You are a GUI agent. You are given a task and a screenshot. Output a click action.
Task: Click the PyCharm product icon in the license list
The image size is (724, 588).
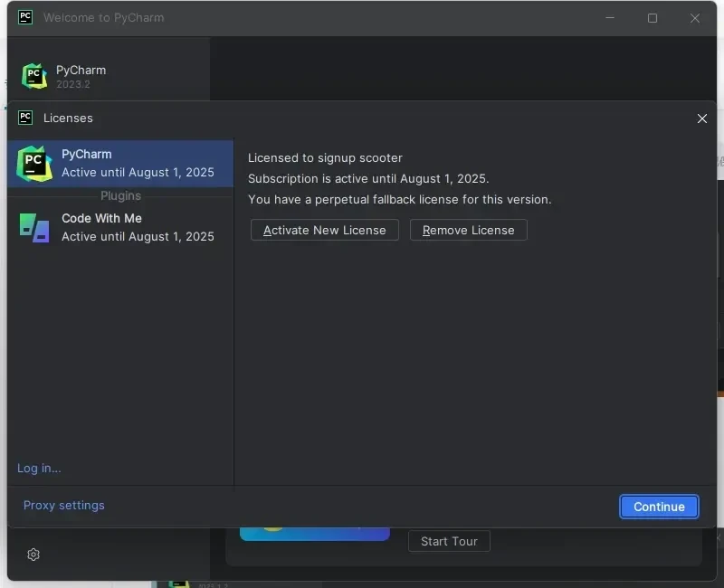click(34, 163)
